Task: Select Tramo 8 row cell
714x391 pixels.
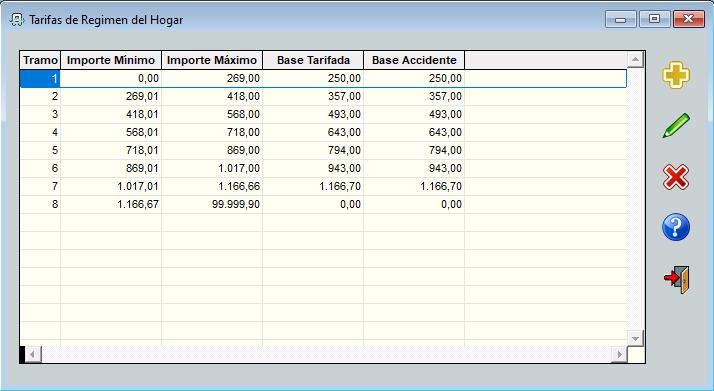Action: click(x=40, y=204)
